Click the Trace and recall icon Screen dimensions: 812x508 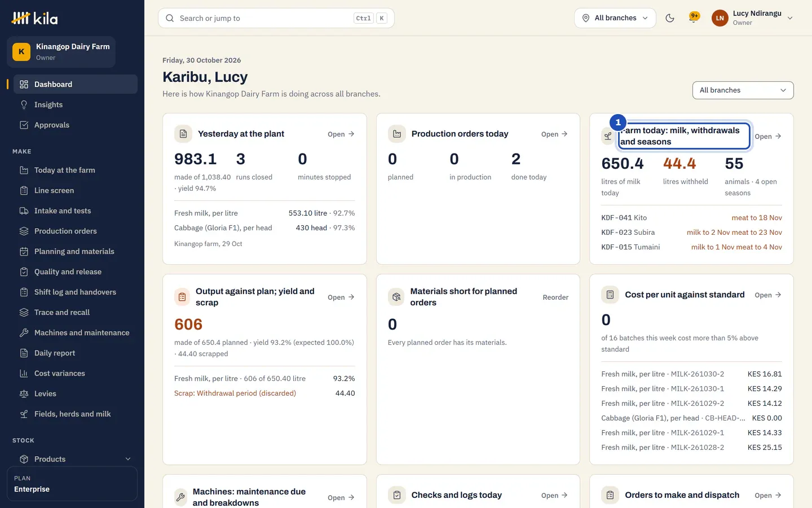click(24, 312)
